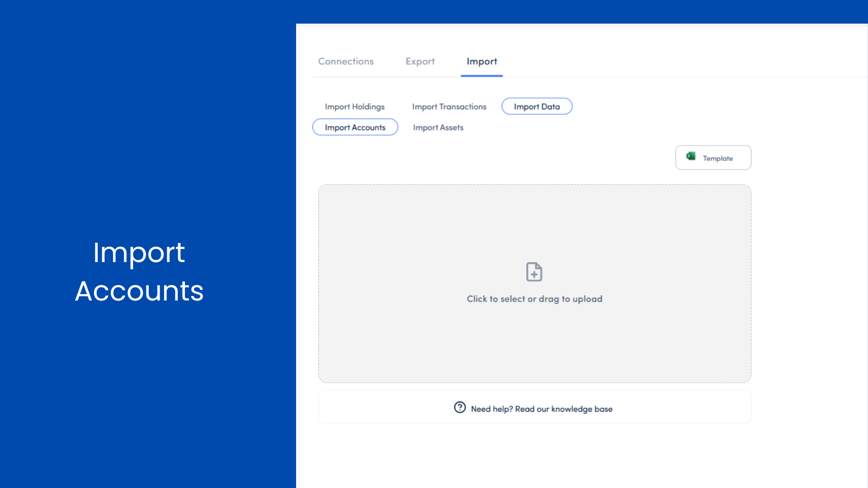
Task: Switch to the Export tab
Action: pos(420,61)
